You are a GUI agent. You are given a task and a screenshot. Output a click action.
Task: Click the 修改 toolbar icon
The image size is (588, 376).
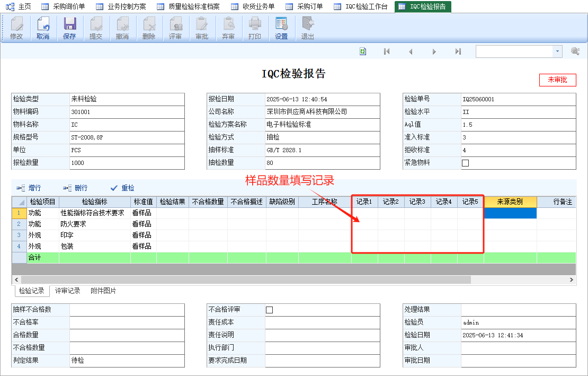coord(16,28)
